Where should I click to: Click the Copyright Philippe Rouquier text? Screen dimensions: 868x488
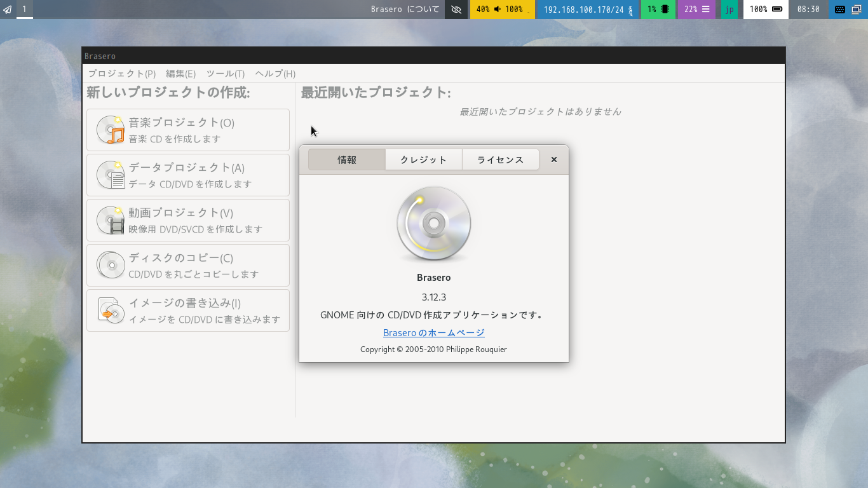[x=434, y=349]
